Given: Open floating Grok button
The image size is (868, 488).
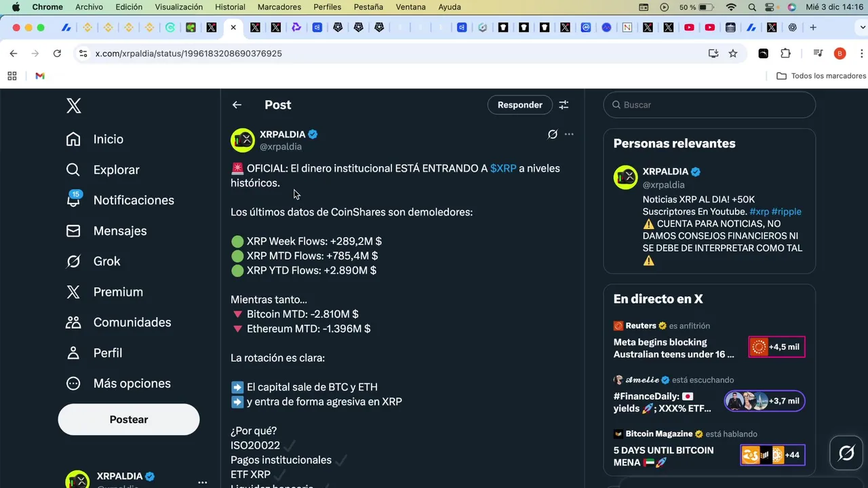Looking at the screenshot, I should (x=846, y=453).
